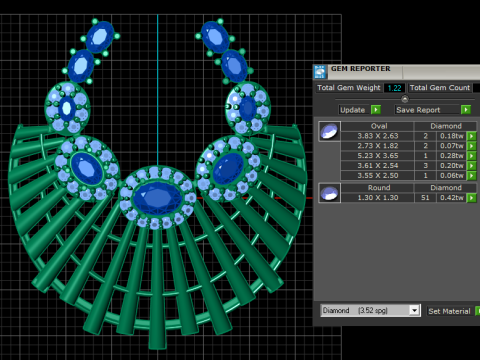Click green arrow for 3.61 X 2.54 row
Image resolution: width=480 pixels, height=360 pixels.
pyautogui.click(x=471, y=166)
